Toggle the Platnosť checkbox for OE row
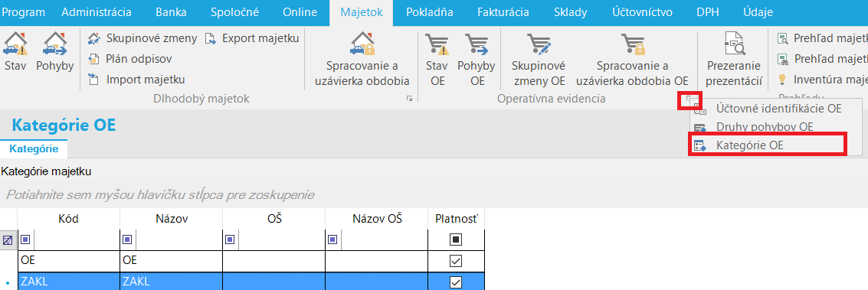This screenshot has width=868, height=290. [456, 261]
